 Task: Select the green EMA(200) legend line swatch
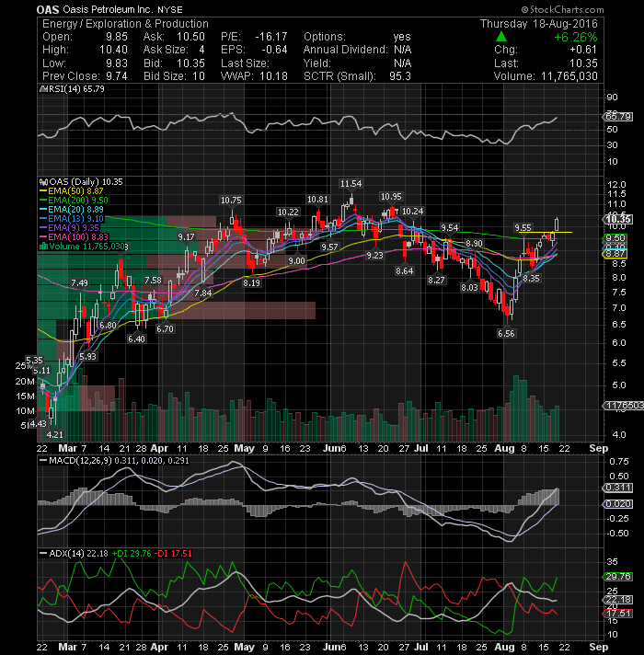43,201
